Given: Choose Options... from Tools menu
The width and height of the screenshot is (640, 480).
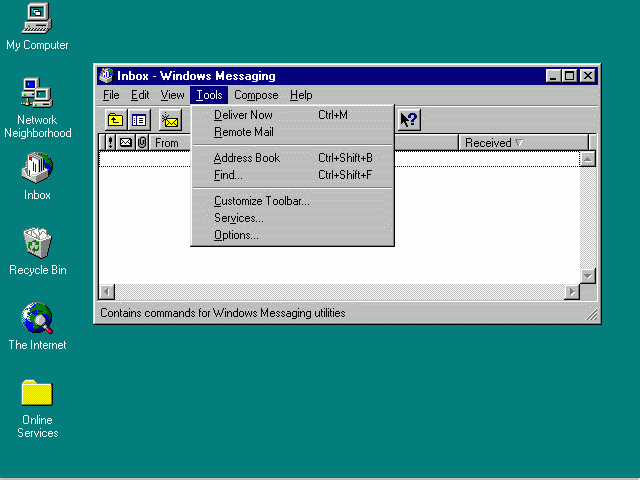Looking at the screenshot, I should point(292,235).
